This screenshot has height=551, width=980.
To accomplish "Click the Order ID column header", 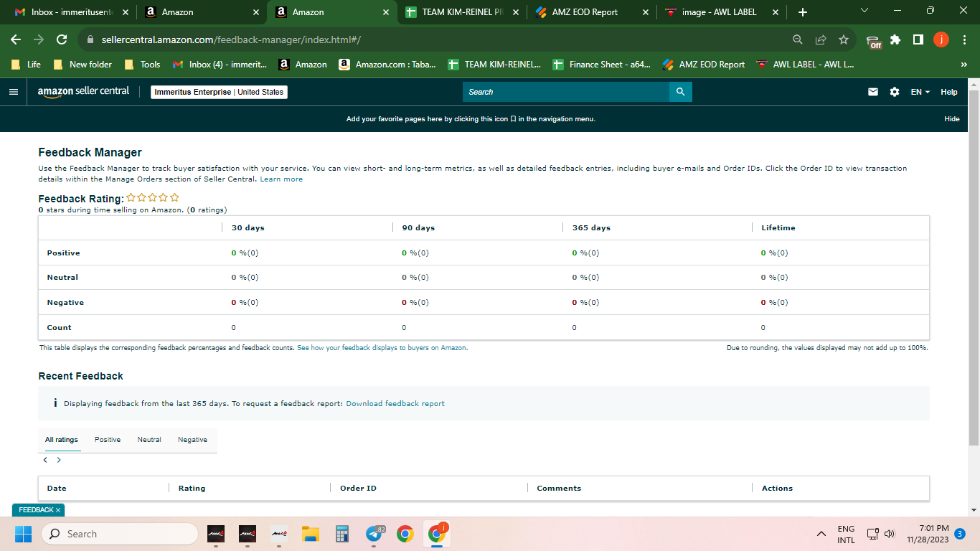I will 358,489.
